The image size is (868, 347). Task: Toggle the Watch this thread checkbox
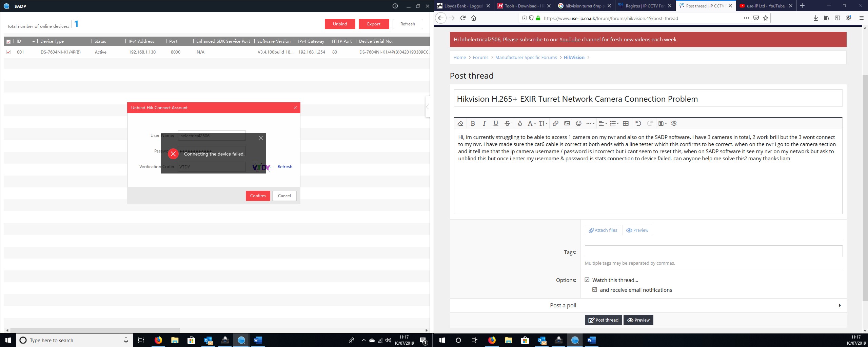(x=587, y=280)
